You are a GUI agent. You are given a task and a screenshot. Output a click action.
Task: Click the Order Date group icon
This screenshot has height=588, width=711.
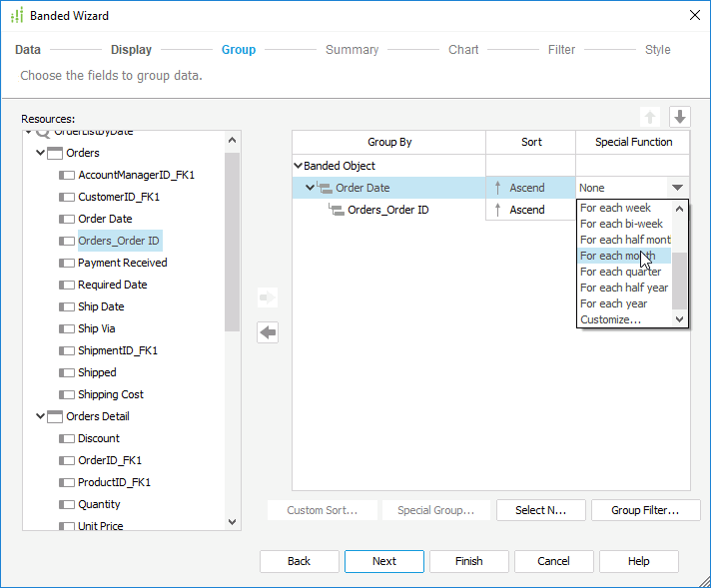click(x=324, y=188)
